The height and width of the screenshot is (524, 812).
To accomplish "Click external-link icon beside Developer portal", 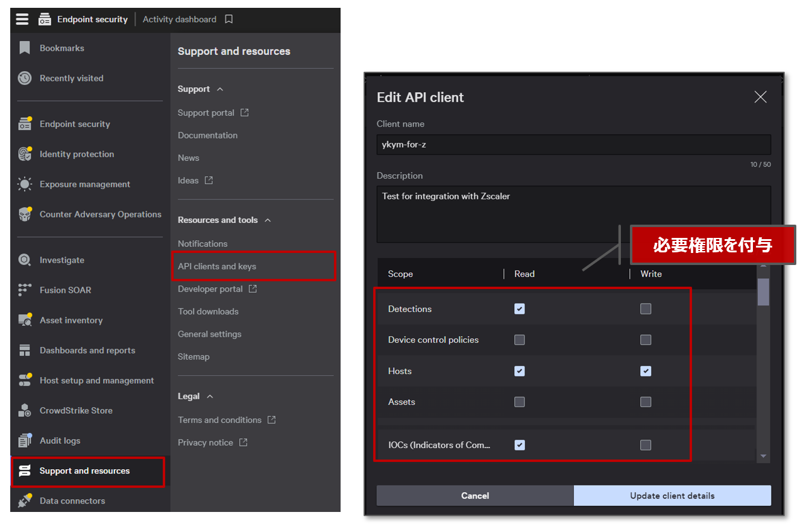I will pos(253,289).
